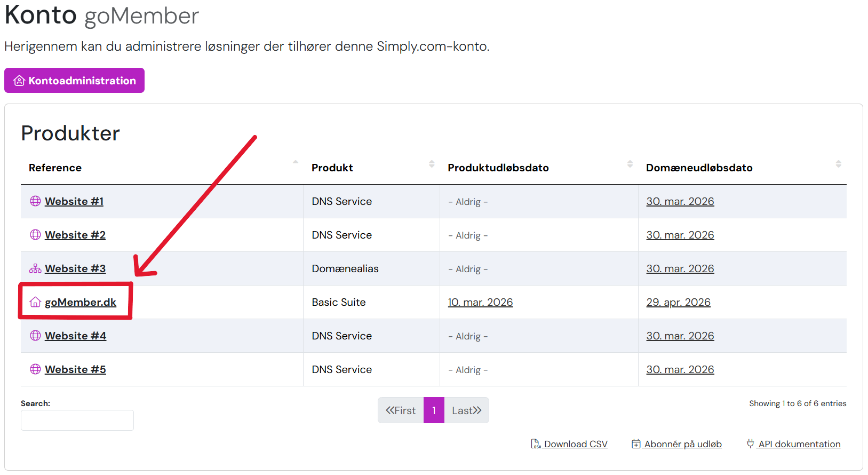868x475 pixels.
Task: Click Reference column sort arrow icon
Action: tap(296, 162)
